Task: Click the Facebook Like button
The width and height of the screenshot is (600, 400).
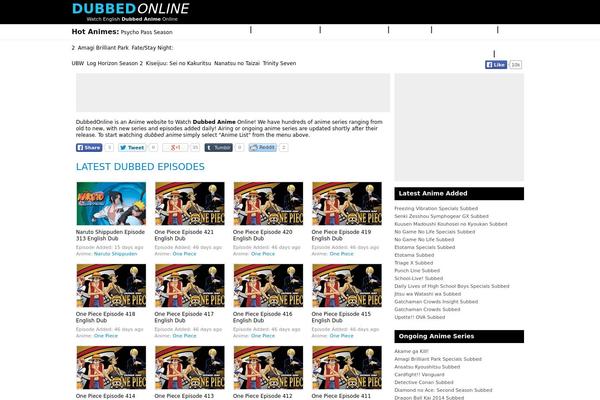Action: 496,65
